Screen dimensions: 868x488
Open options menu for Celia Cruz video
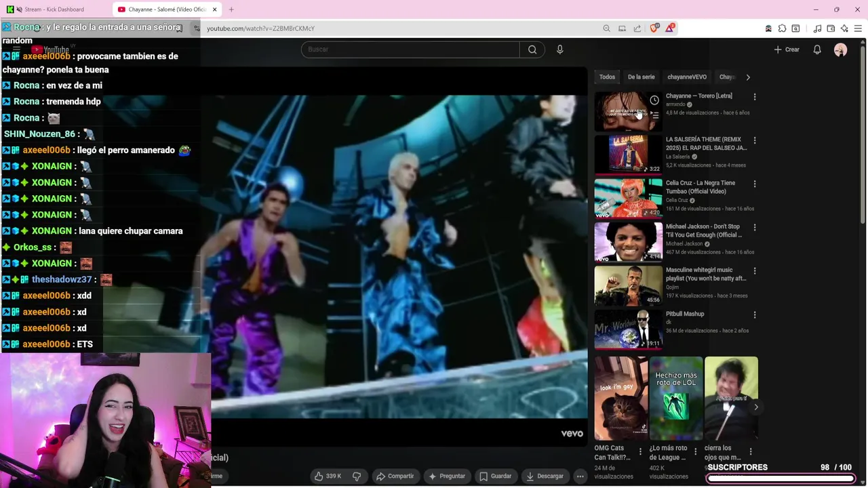(x=755, y=184)
